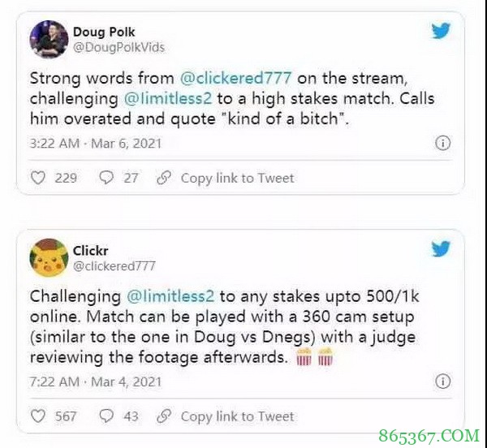Copy link to Doug Polk's Tweet
487x448 pixels.
click(x=237, y=179)
